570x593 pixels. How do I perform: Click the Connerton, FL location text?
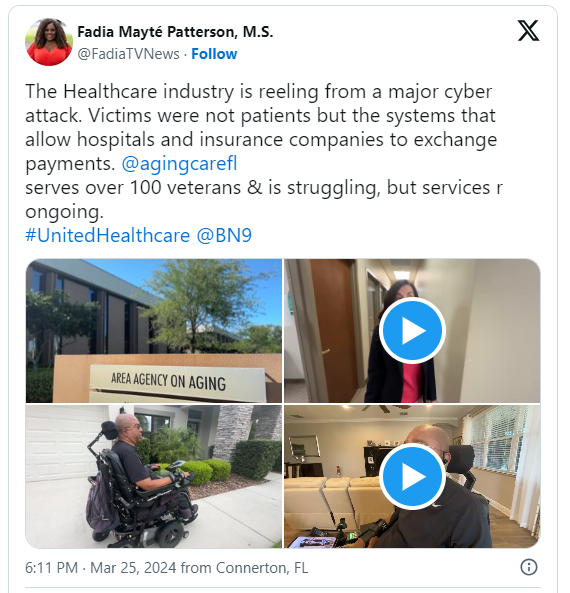pos(262,568)
